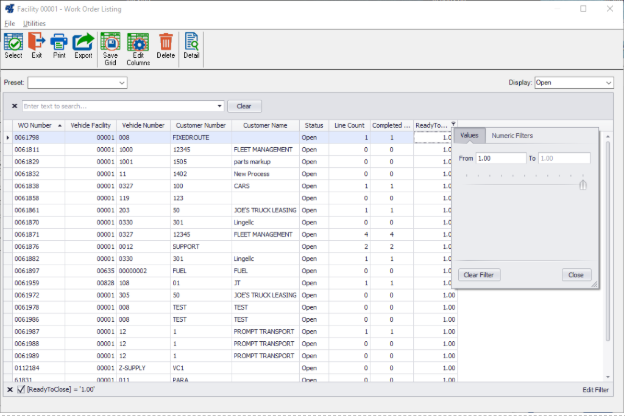
Task: Remove the filter with bottom-left X
Action: [x=10, y=389]
